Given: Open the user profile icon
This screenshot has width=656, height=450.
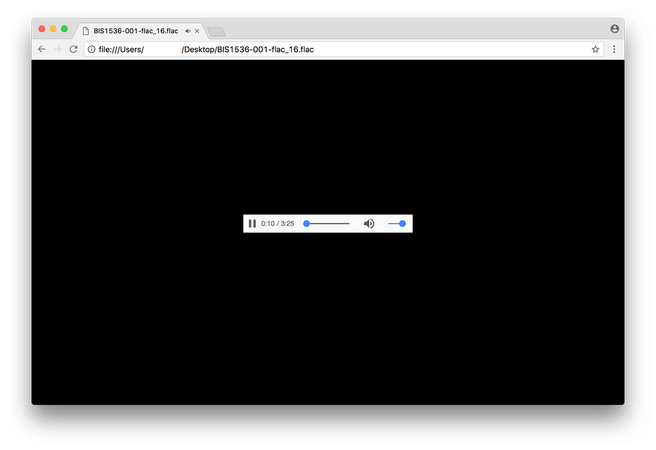Looking at the screenshot, I should pos(615,28).
